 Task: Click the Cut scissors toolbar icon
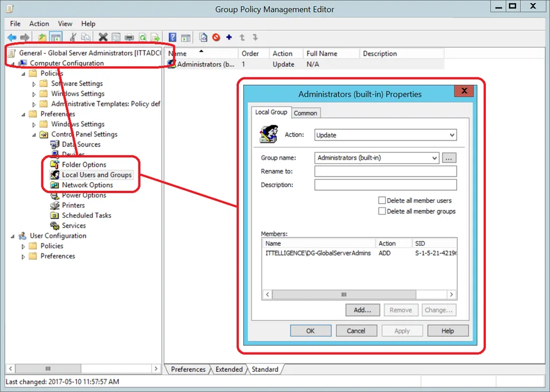coord(73,37)
